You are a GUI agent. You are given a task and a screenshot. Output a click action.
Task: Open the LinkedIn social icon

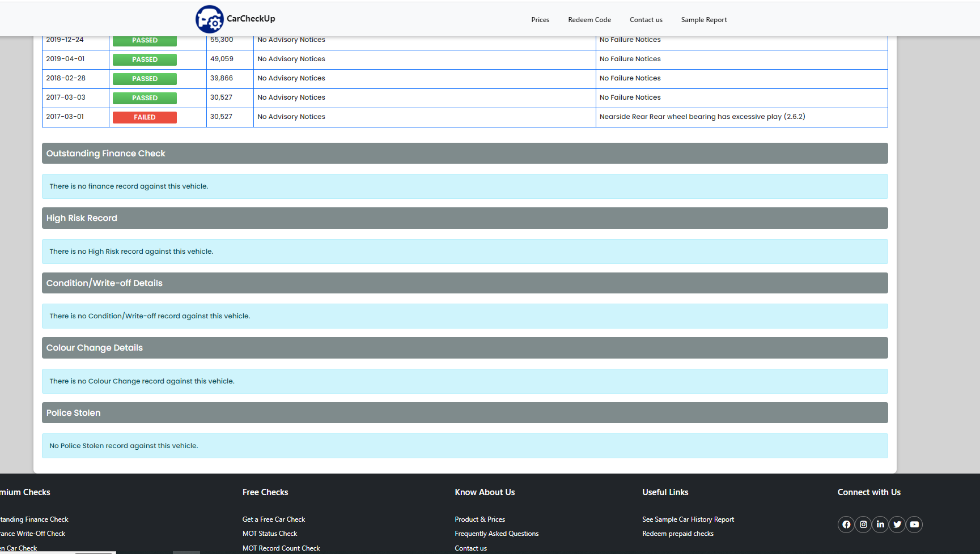pos(880,525)
